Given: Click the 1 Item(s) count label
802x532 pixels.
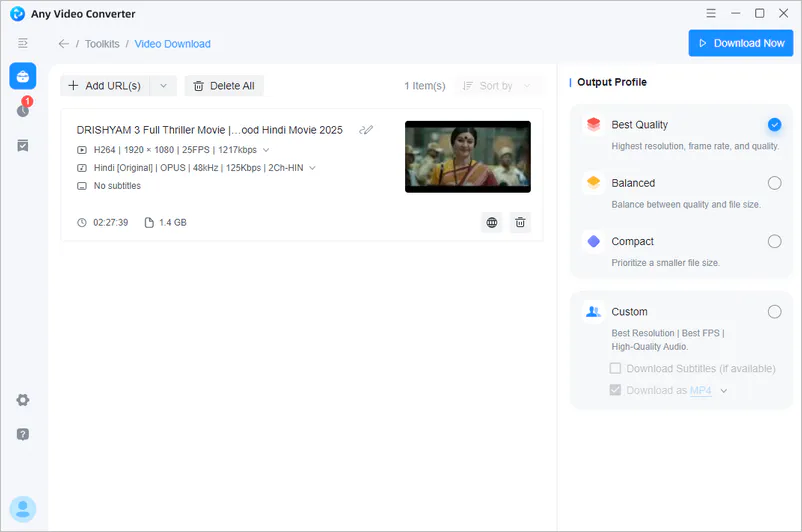Looking at the screenshot, I should [x=425, y=86].
